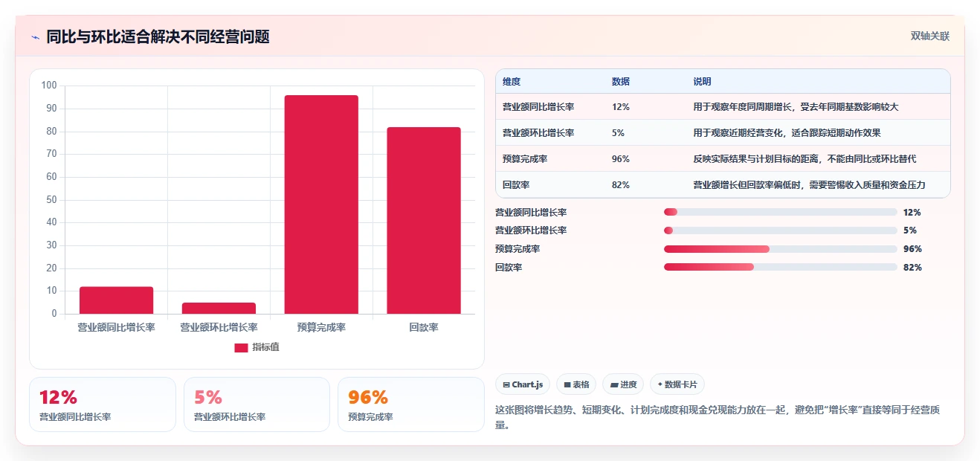
Task: Click the 营业额环比增长率 progress bar
Action: pyautogui.click(x=781, y=230)
